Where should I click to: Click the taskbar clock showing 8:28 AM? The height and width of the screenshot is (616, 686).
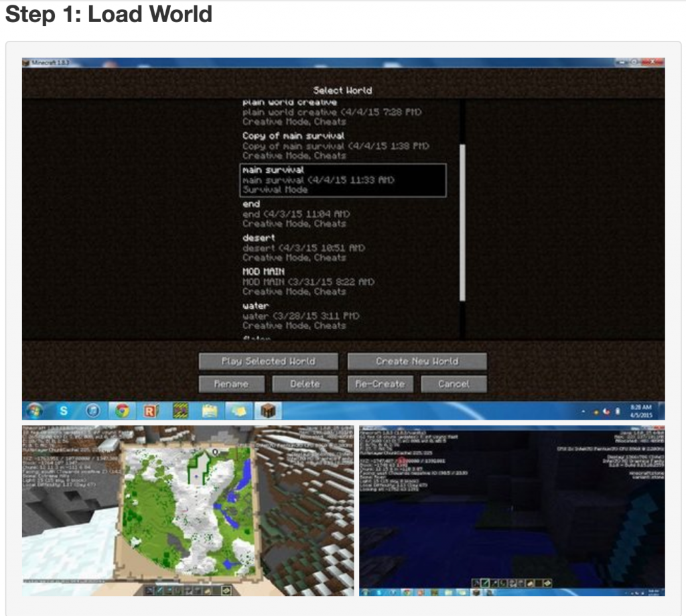(x=641, y=411)
